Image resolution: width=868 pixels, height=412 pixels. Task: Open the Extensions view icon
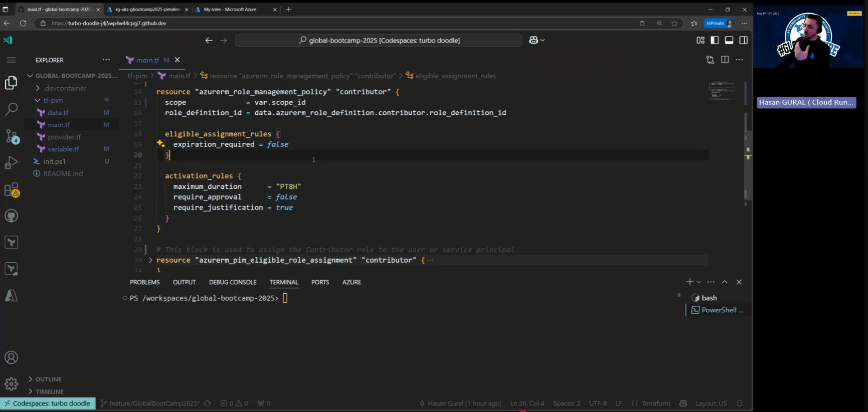[x=11, y=190]
